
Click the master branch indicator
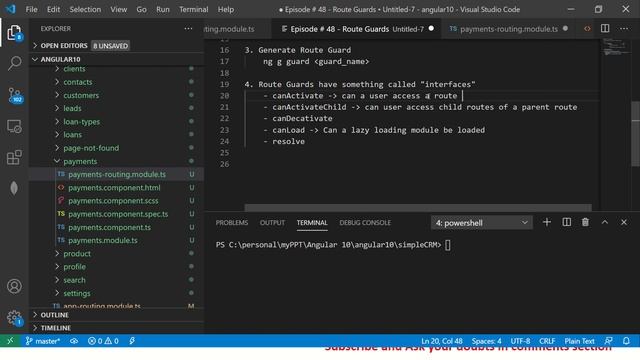coord(42,341)
